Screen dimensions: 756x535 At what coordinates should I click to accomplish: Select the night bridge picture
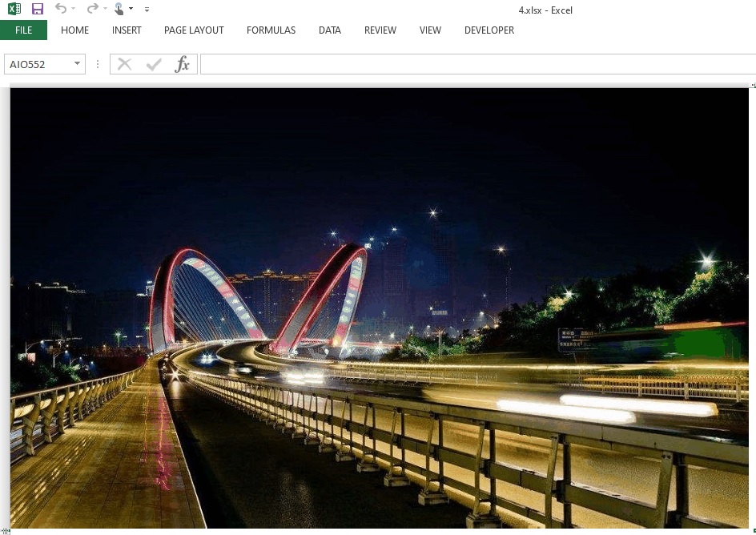[x=379, y=308]
